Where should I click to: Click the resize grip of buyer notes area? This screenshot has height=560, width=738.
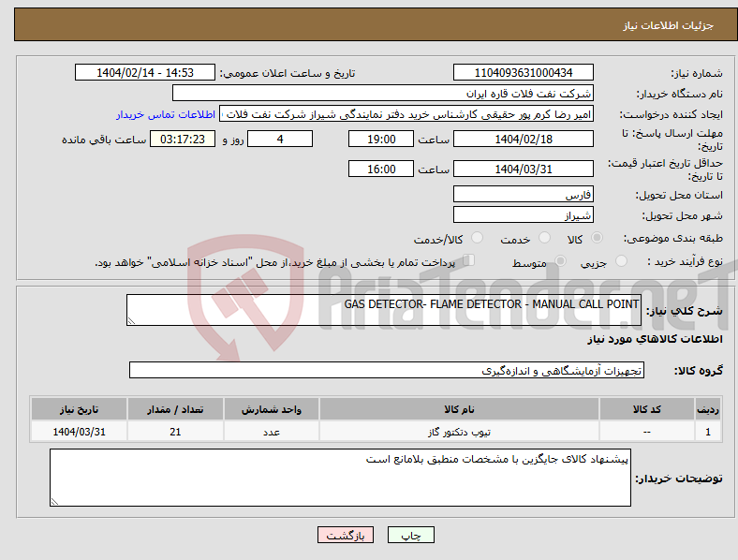(x=54, y=502)
